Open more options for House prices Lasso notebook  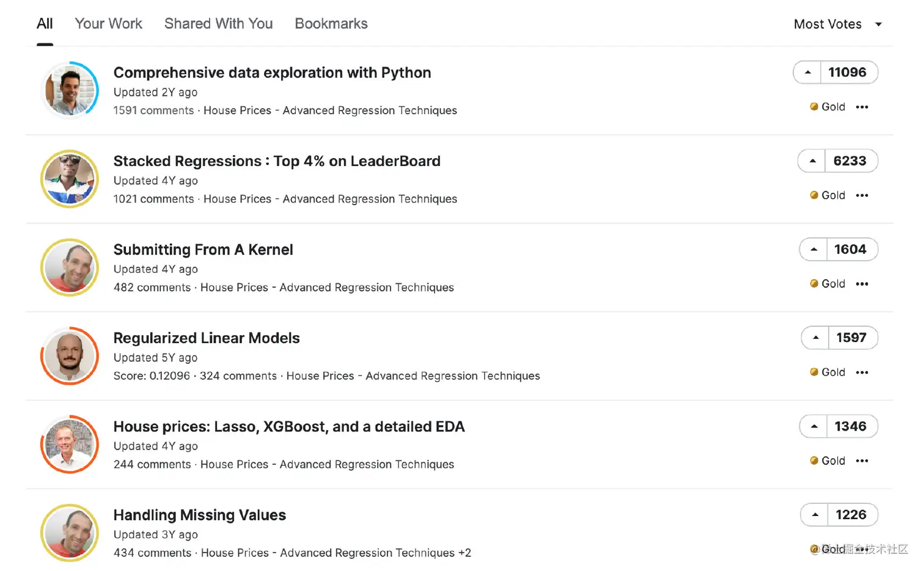tap(862, 461)
